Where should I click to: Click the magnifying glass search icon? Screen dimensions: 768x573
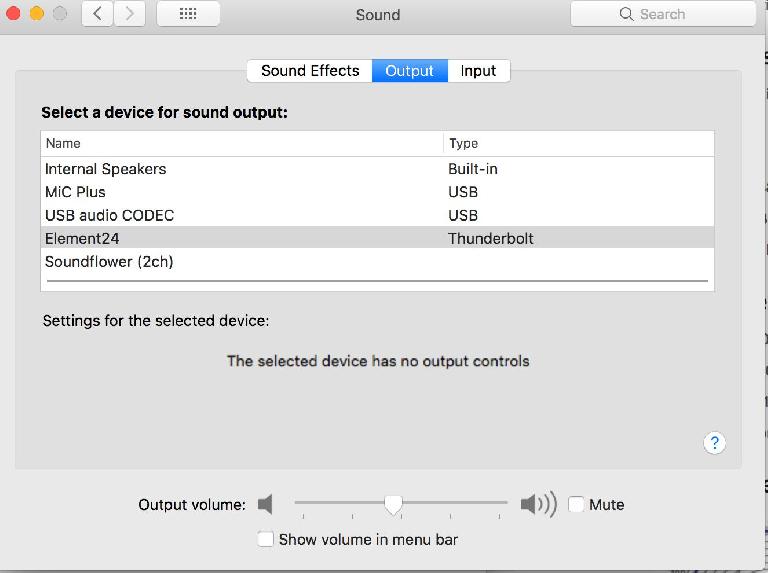tap(626, 14)
